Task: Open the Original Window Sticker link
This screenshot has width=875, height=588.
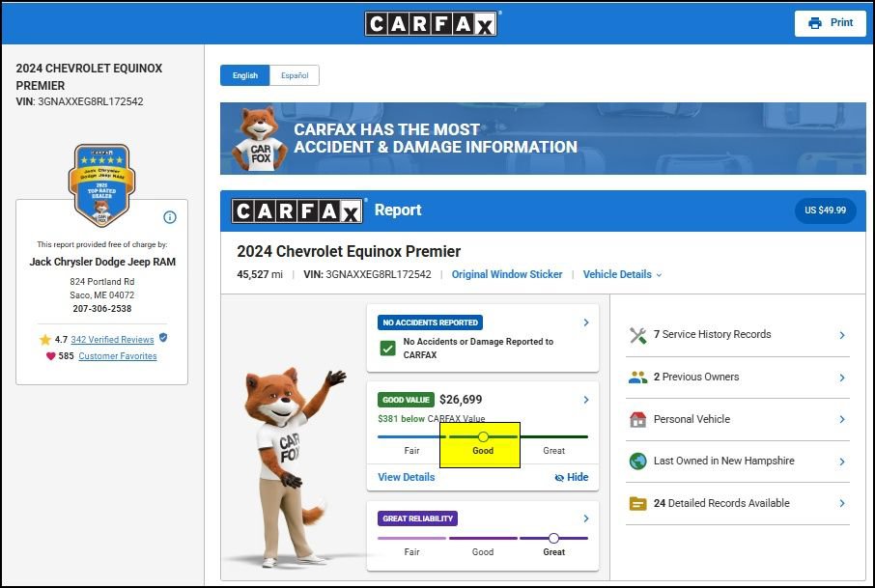Action: [x=507, y=274]
